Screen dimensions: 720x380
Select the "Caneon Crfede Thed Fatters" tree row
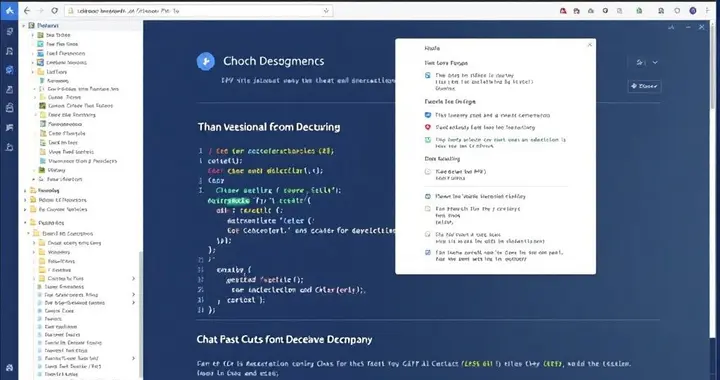81,106
